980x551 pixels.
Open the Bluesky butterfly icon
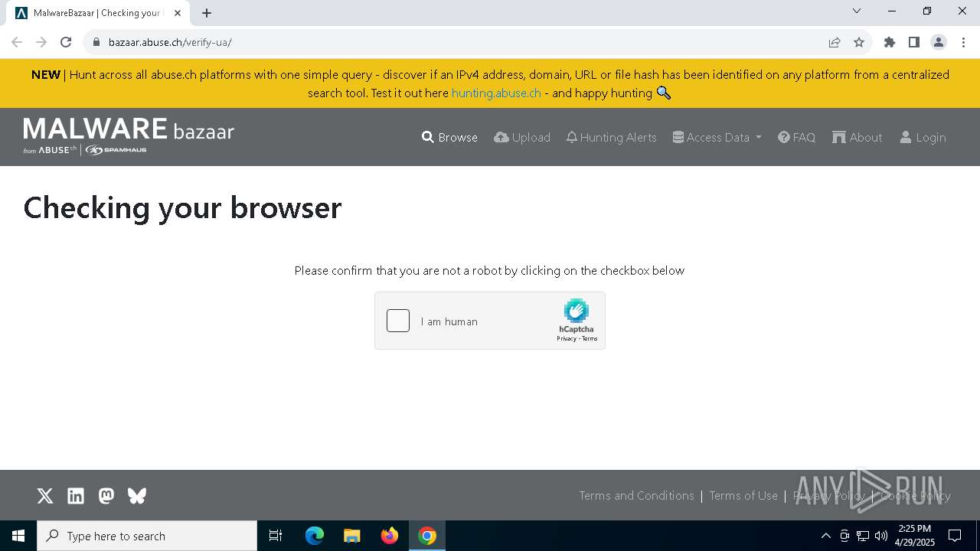click(137, 496)
